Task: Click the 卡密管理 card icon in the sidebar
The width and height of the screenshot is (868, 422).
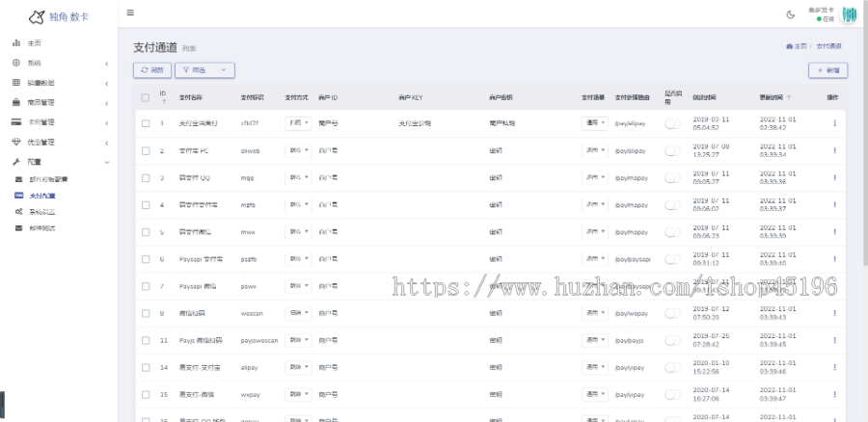Action: (x=16, y=122)
